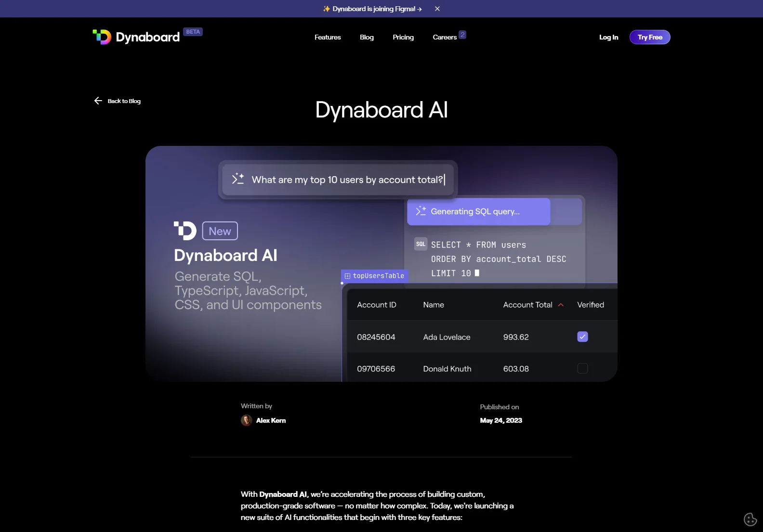Click the Dynaboard logo icon in header

point(102,37)
